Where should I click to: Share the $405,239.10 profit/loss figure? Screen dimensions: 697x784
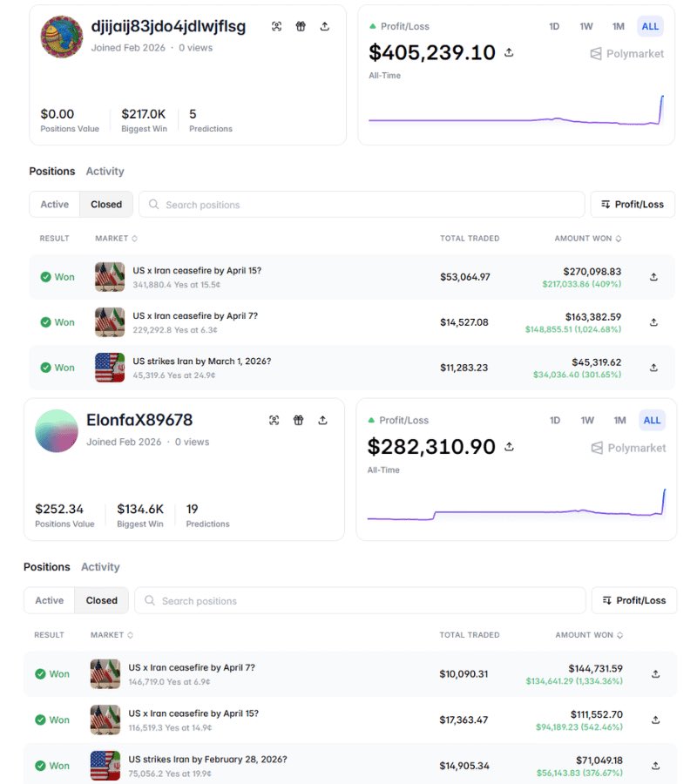click(x=509, y=53)
